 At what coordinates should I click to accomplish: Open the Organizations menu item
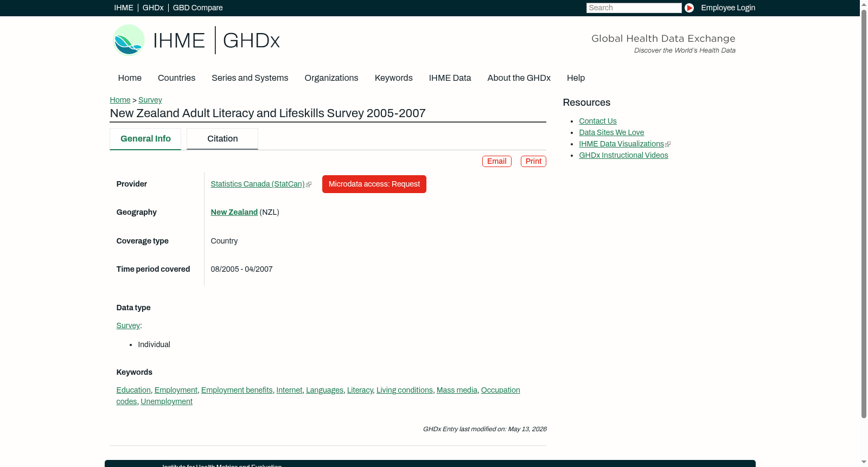tap(331, 78)
